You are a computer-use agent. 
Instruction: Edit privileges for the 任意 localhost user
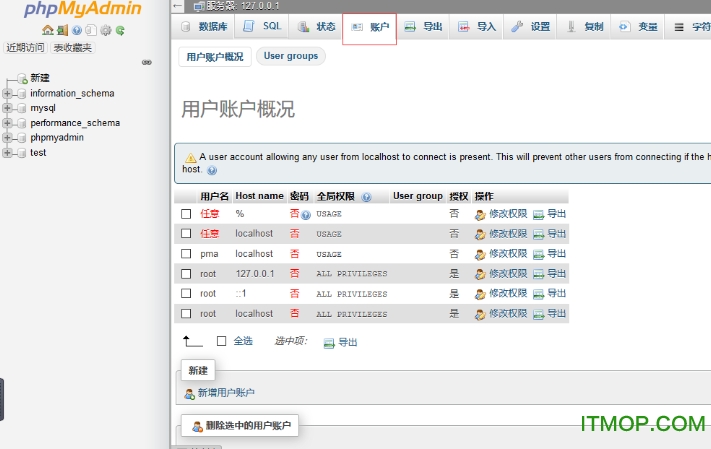point(501,234)
